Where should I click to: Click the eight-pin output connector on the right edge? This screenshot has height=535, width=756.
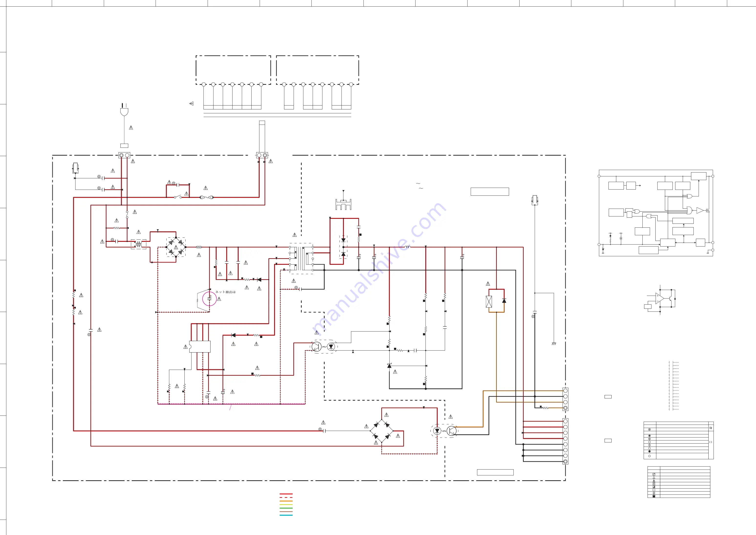565,441
